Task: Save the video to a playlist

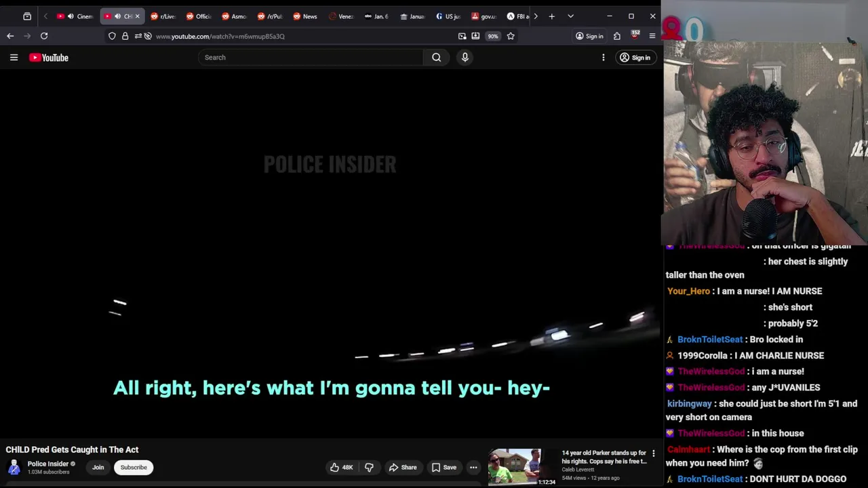Action: coord(444,467)
